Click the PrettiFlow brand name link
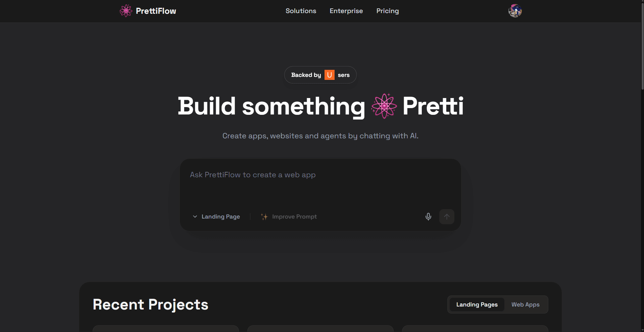This screenshot has width=644, height=332. click(x=156, y=11)
